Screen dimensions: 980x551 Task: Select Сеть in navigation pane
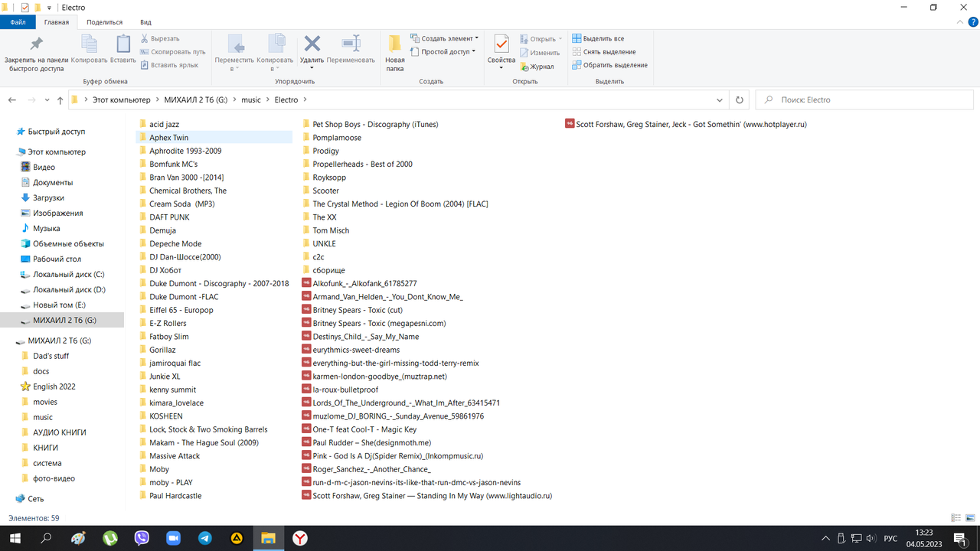36,499
